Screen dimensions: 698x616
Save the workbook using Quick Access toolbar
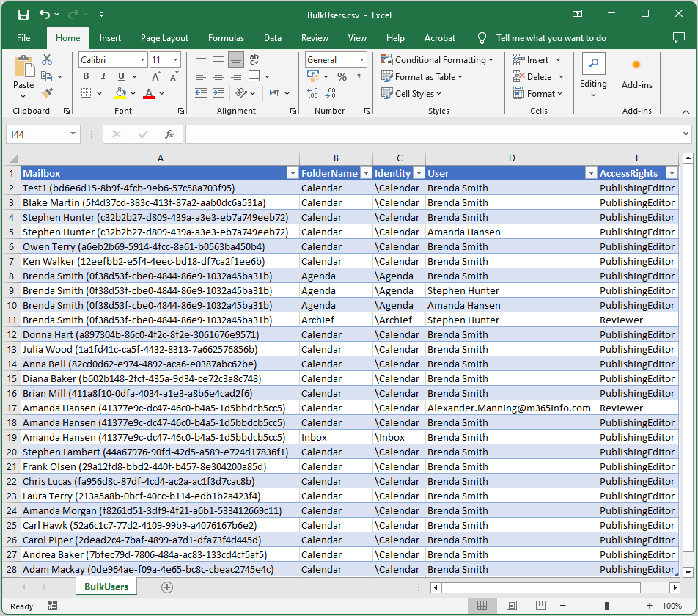[23, 13]
